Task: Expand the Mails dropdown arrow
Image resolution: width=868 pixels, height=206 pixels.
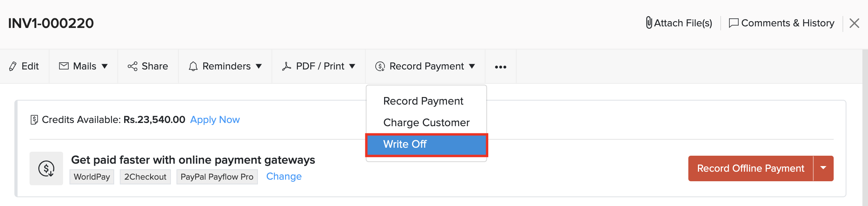Action: [105, 66]
